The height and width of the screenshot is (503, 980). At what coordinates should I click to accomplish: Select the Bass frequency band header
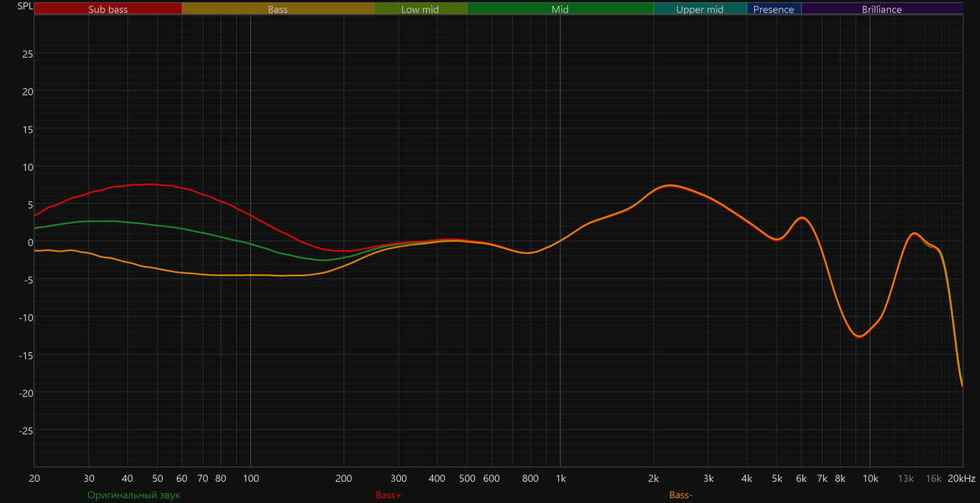coord(278,9)
